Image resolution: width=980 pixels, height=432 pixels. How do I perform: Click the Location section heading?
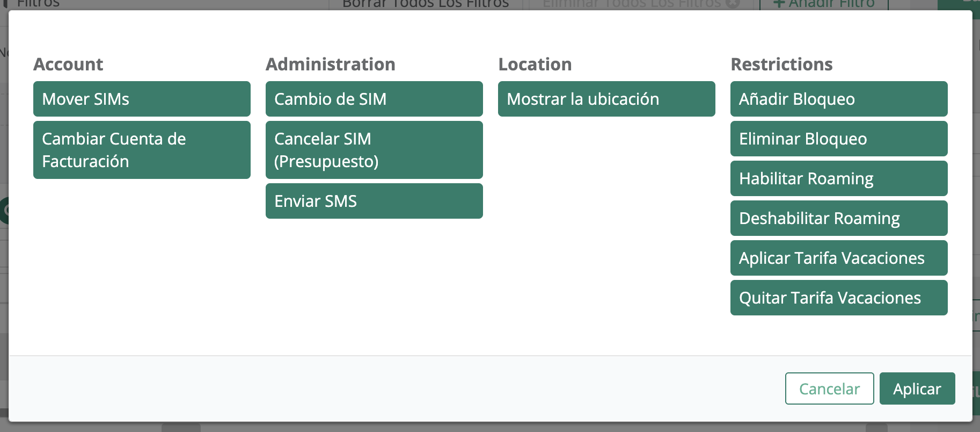pos(535,64)
